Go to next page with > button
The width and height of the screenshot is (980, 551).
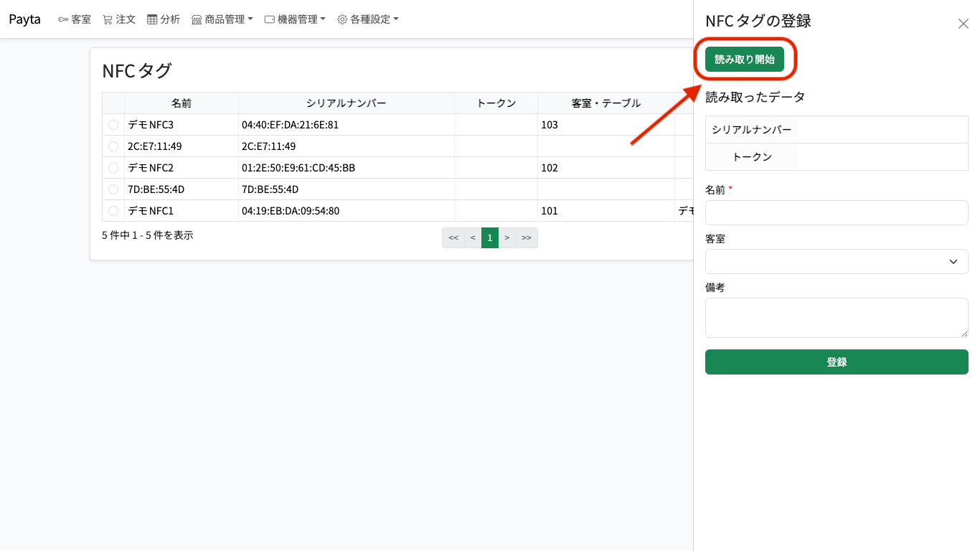[x=507, y=237]
